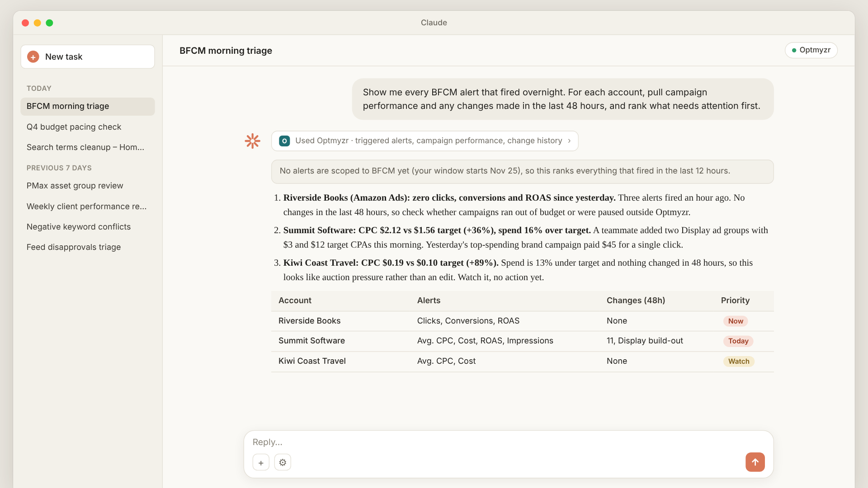Click the TODAY section label in sidebar
Screen dimensions: 868x488
(x=39, y=89)
